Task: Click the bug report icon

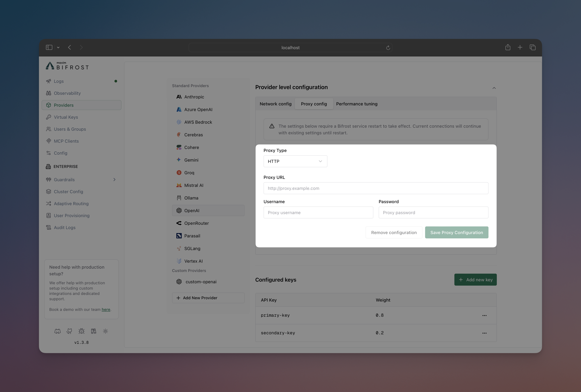Action: 81,331
